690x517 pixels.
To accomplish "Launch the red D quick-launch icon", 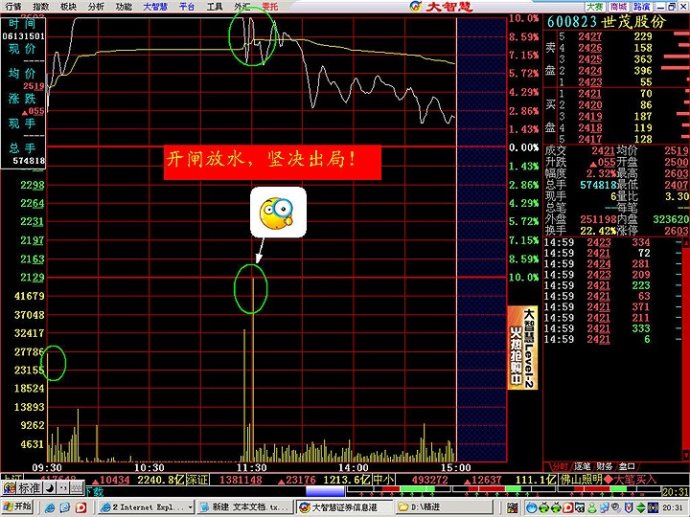I will pyautogui.click(x=81, y=508).
